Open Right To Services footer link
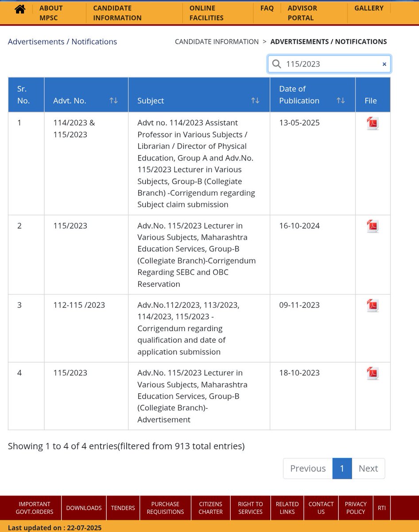The image size is (419, 532). (250, 508)
